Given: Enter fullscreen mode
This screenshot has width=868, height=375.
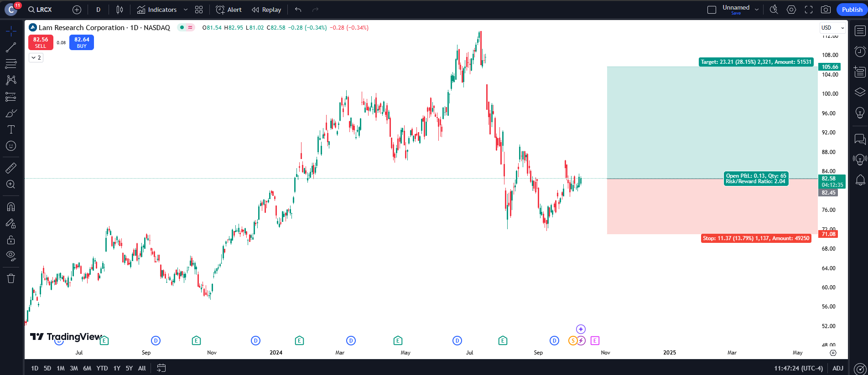Looking at the screenshot, I should [809, 10].
